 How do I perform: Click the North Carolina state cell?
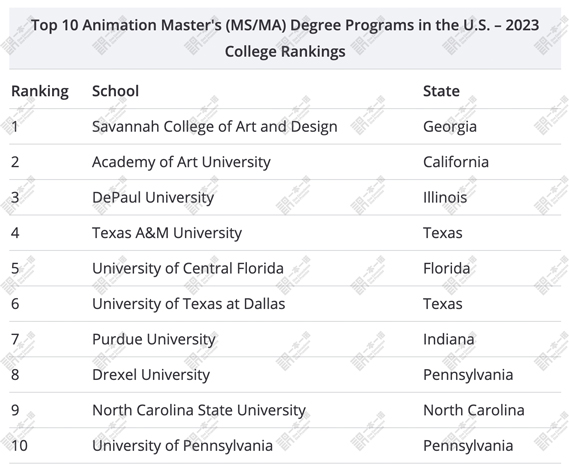pos(474,410)
